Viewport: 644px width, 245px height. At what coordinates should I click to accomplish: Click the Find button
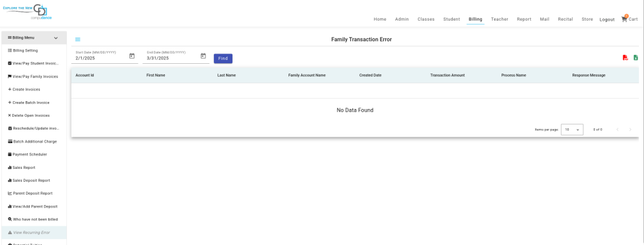[223, 59]
